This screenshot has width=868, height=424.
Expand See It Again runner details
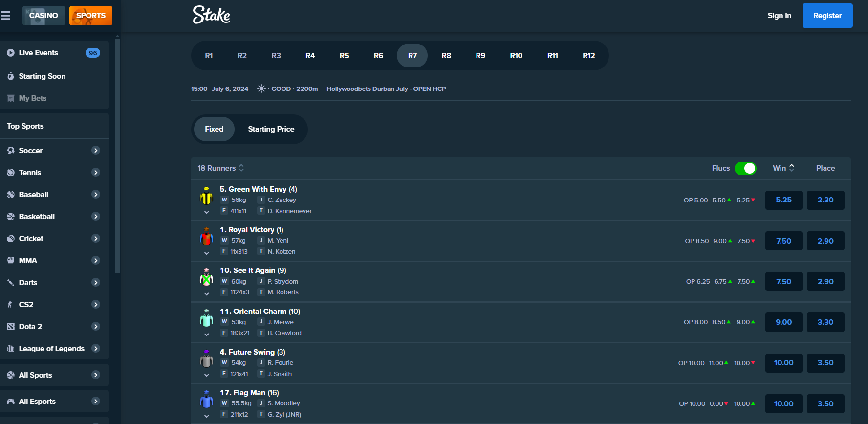pyautogui.click(x=207, y=294)
